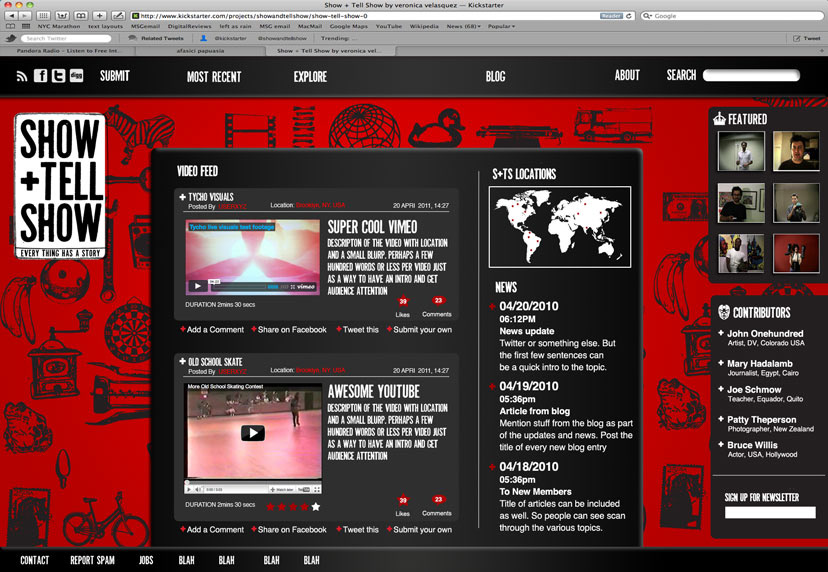Open the Digg icon in site header

tap(77, 76)
